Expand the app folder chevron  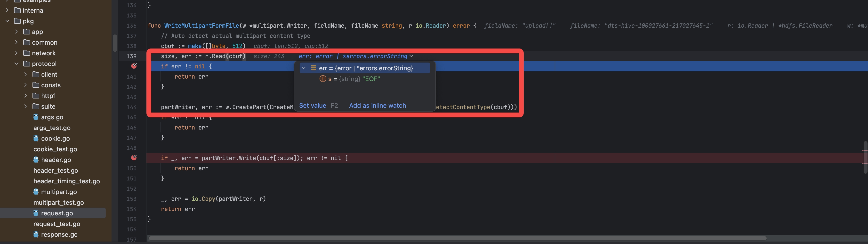point(16,32)
